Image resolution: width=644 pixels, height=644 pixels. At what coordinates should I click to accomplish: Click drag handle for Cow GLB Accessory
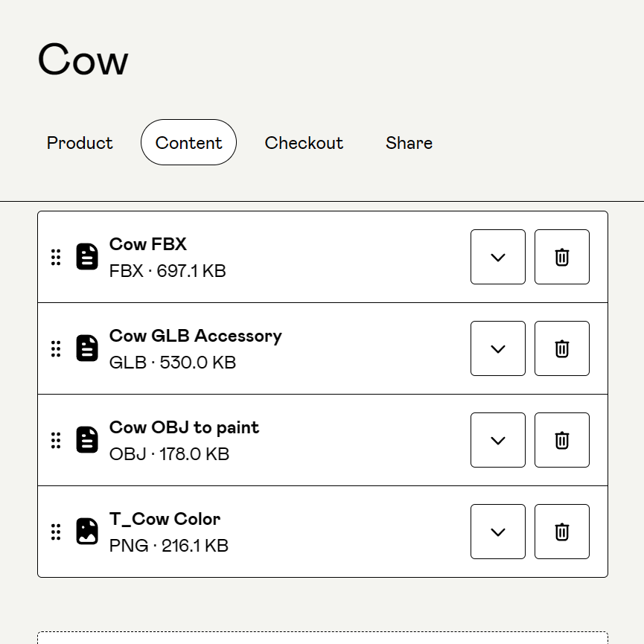click(x=56, y=348)
